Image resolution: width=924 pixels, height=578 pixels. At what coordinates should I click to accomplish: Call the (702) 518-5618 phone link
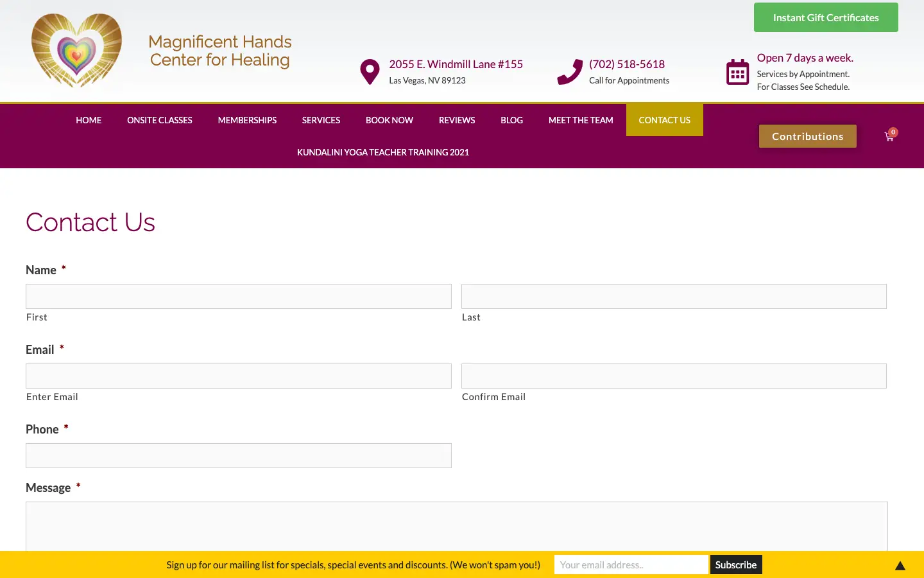[626, 64]
